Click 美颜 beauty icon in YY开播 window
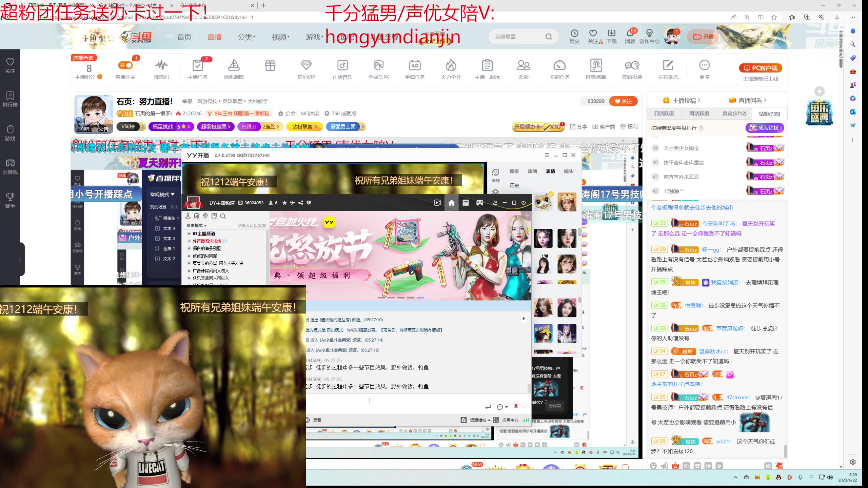 pos(495,175)
